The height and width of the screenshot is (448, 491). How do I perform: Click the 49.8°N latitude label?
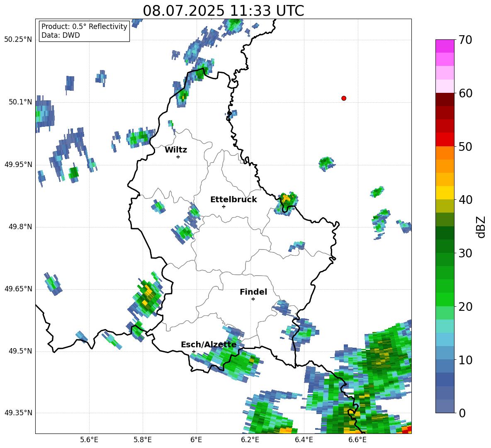[20, 227]
